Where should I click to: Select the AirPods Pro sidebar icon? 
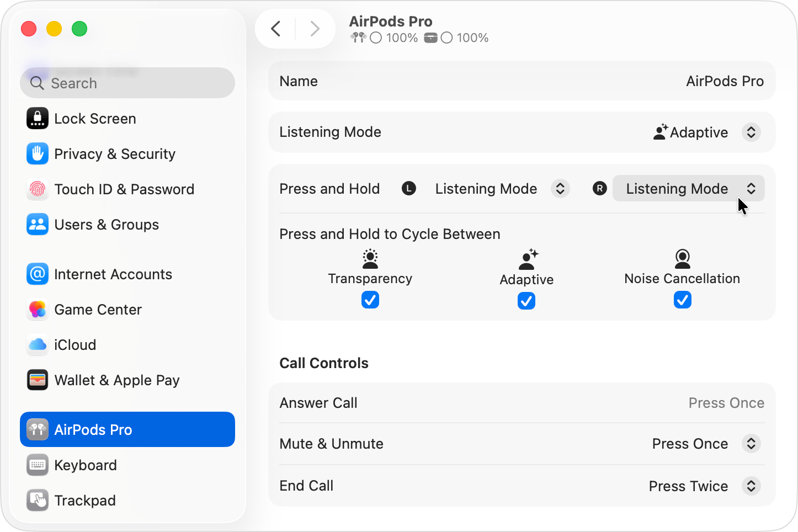pos(37,429)
